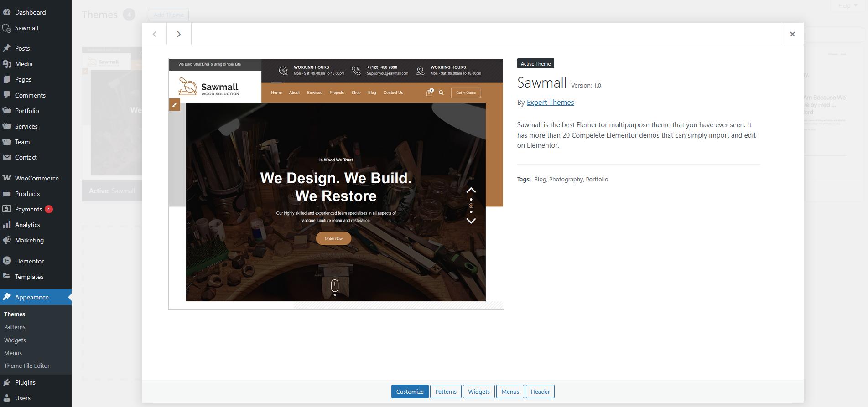Viewport: 868px width, 407px height.
Task: Click the Media icon in the sidebar
Action: [x=7, y=64]
